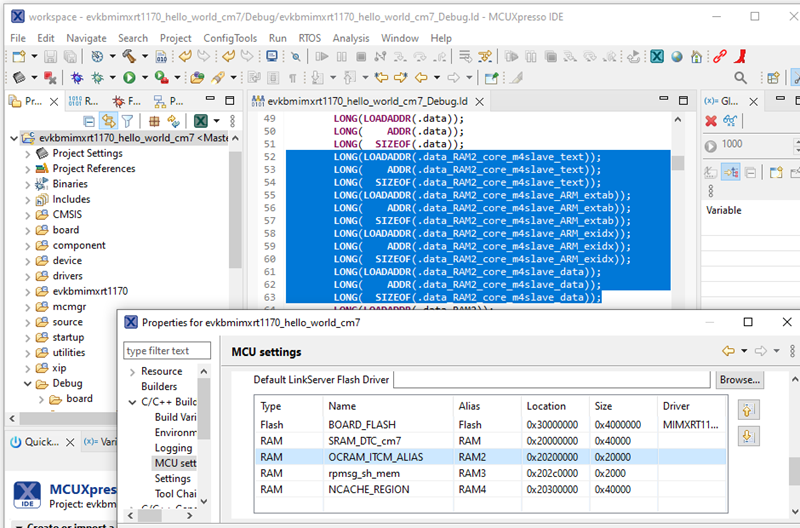Open the ConfigTools menu
The height and width of the screenshot is (528, 800).
tap(230, 38)
